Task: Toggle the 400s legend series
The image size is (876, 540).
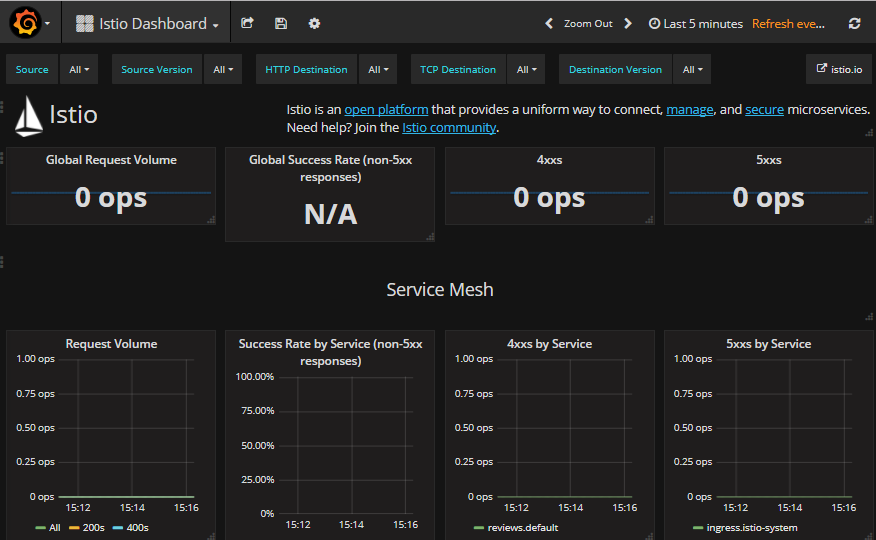Action: pos(137,527)
